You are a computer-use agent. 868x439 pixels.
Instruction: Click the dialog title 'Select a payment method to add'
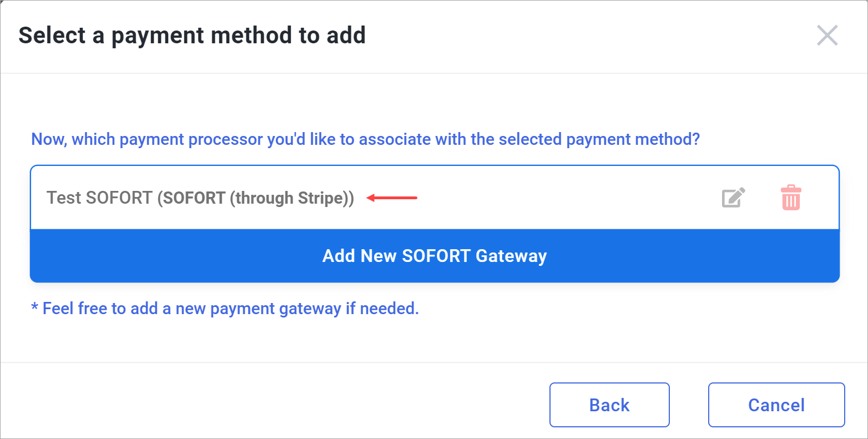click(192, 36)
